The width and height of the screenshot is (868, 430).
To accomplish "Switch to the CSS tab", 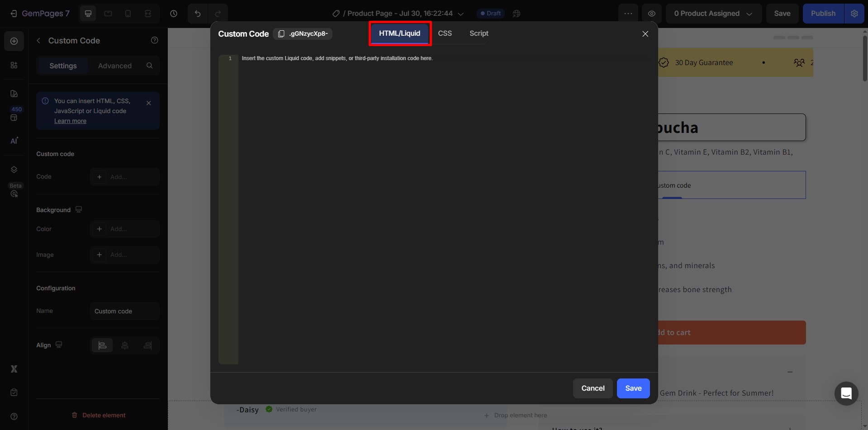I will [445, 33].
